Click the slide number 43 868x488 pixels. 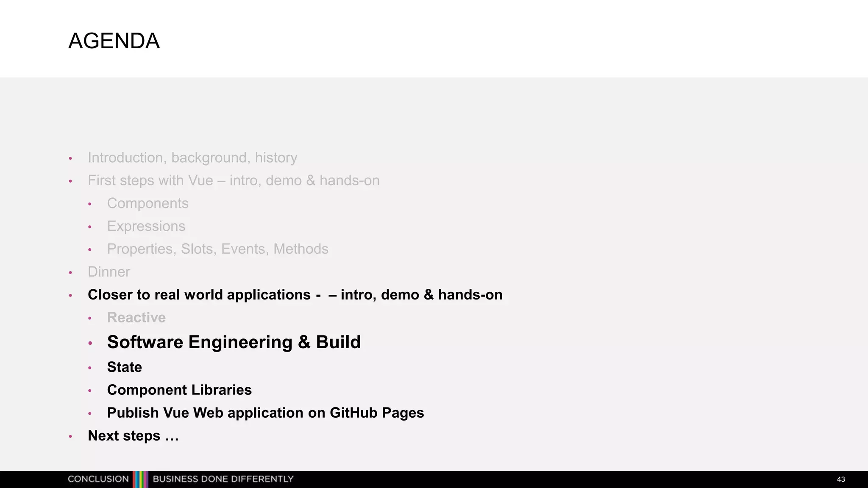tap(841, 480)
